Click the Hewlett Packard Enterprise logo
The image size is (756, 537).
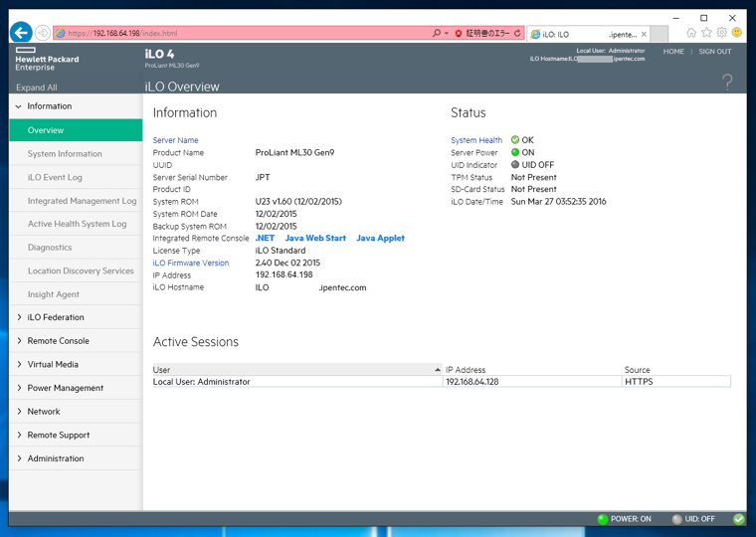[x=47, y=60]
